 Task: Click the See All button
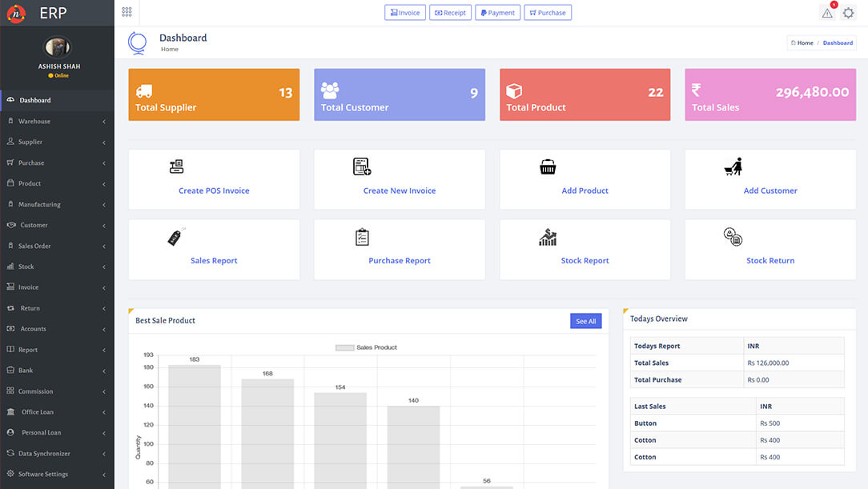tap(585, 320)
